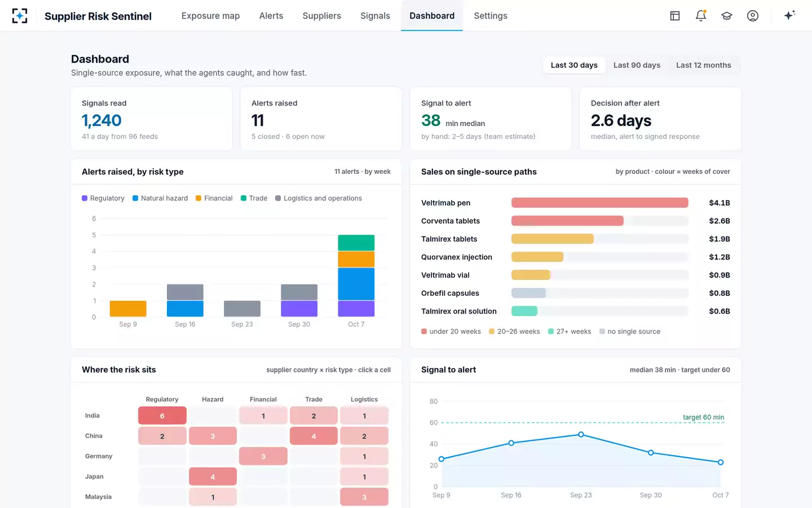Select the Japan Hazard cell showing 4

[x=213, y=477]
